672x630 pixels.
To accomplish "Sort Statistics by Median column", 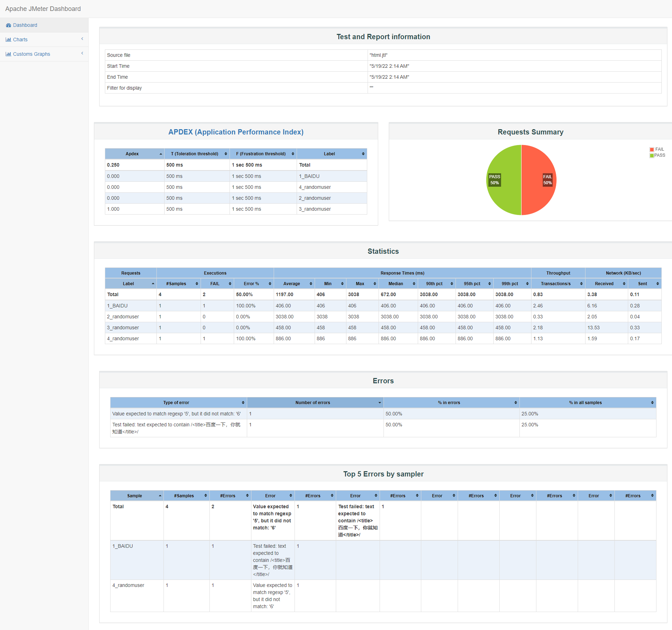I will pyautogui.click(x=398, y=284).
